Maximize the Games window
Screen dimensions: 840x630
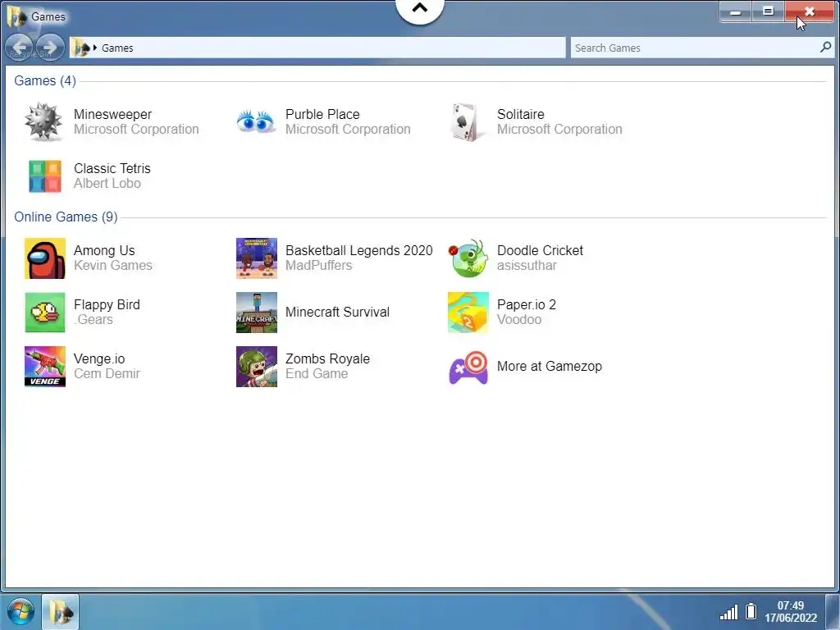(768, 11)
